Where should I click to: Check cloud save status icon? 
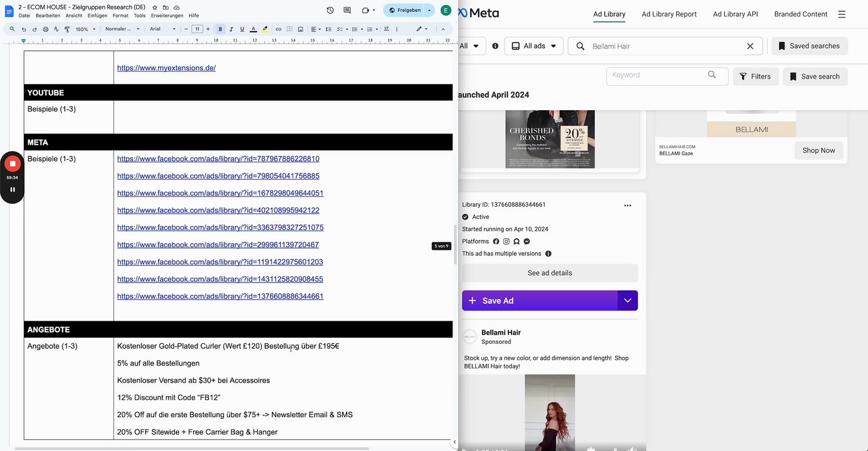(x=177, y=8)
